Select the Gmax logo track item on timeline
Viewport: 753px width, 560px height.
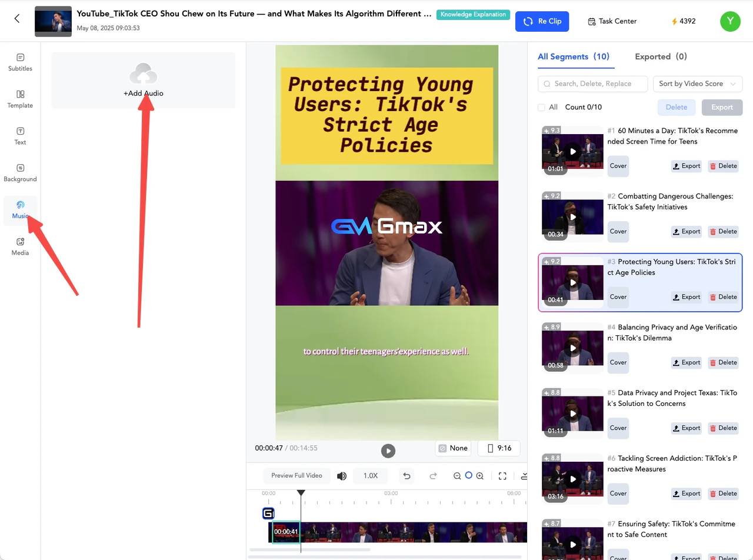268,513
